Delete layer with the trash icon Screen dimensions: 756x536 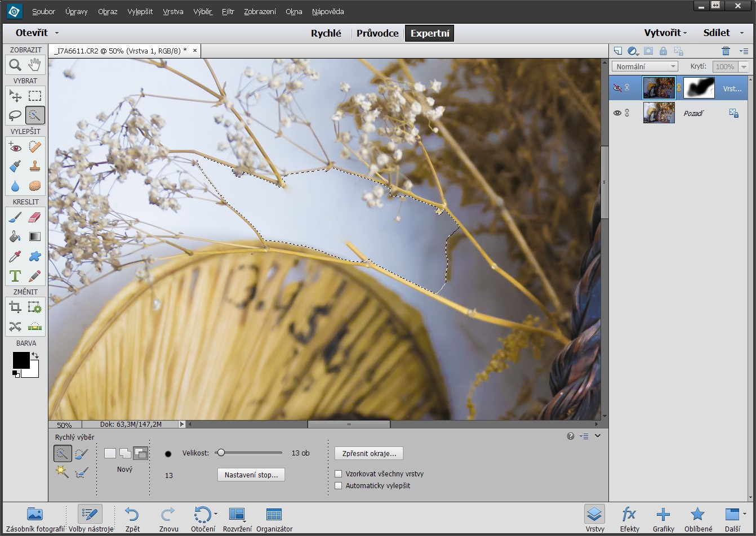point(726,51)
